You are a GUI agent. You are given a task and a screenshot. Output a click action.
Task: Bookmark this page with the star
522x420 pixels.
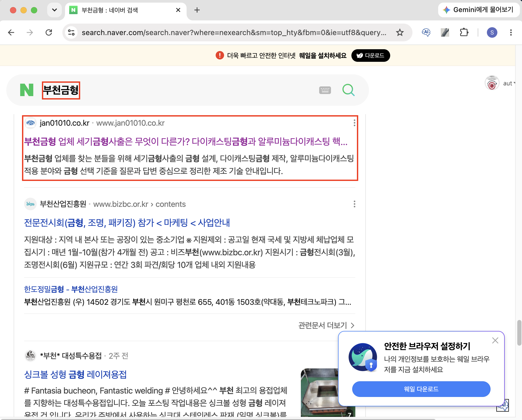coord(400,32)
